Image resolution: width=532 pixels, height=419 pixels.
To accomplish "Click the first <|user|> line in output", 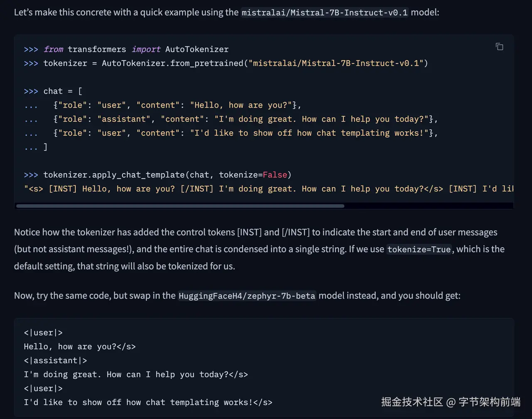I will click(43, 333).
